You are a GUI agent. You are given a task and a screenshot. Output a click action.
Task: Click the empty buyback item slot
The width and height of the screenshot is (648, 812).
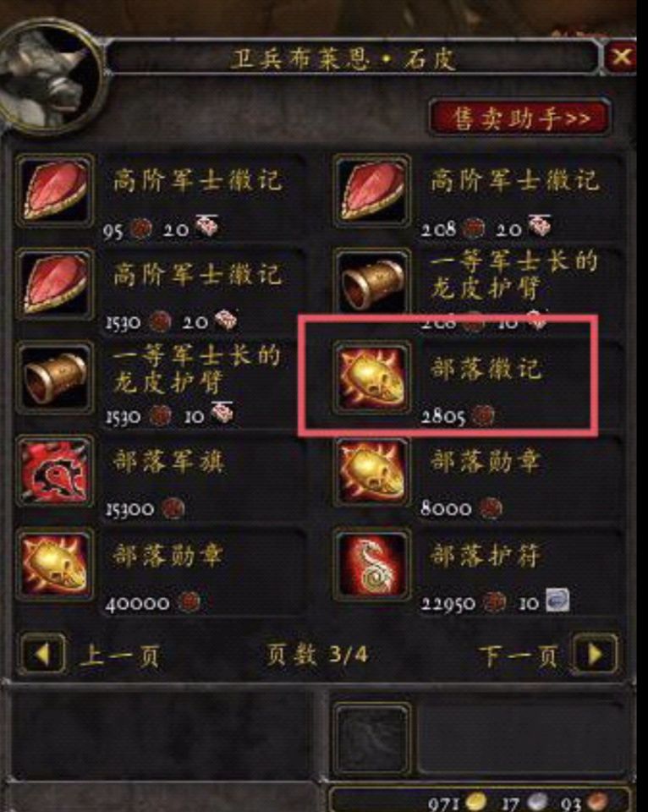tap(371, 739)
